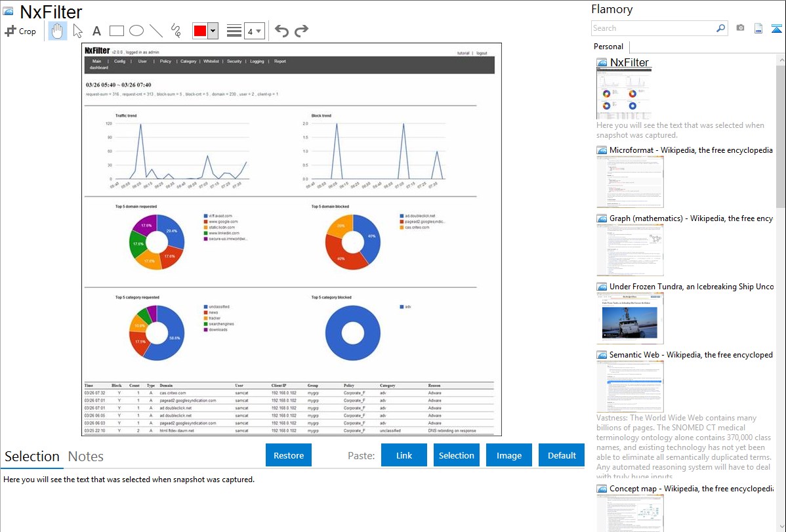The height and width of the screenshot is (532, 786).
Task: Select Graph (mathematics) - Wikipedia snapshot title
Action: click(691, 218)
